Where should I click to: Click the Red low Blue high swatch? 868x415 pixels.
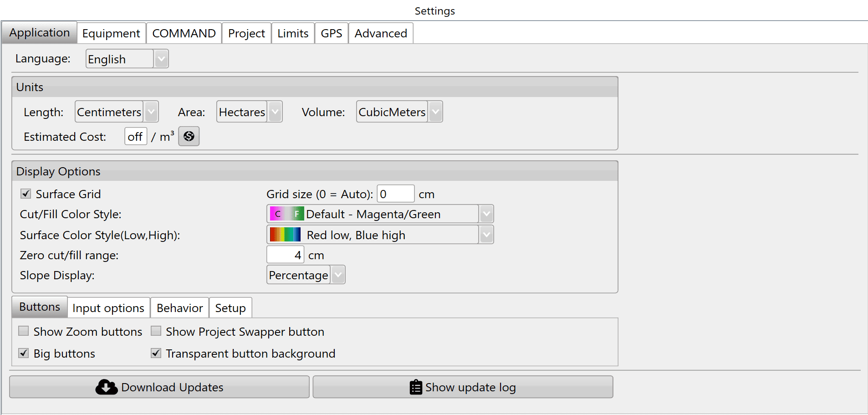[x=285, y=235]
